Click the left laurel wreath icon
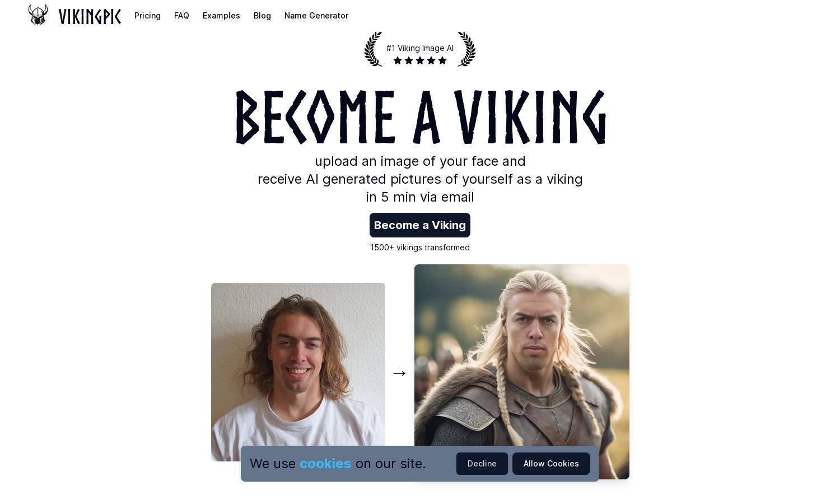 tap(374, 49)
